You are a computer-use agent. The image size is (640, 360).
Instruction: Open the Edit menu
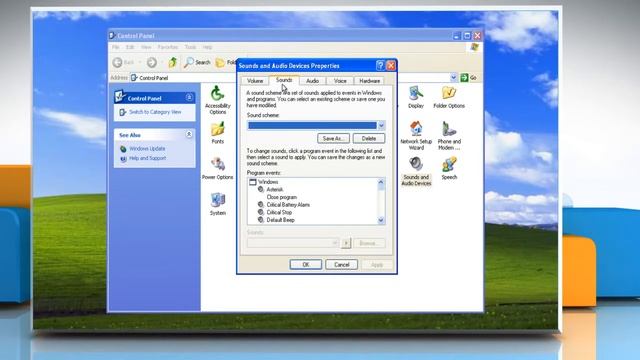click(130, 47)
